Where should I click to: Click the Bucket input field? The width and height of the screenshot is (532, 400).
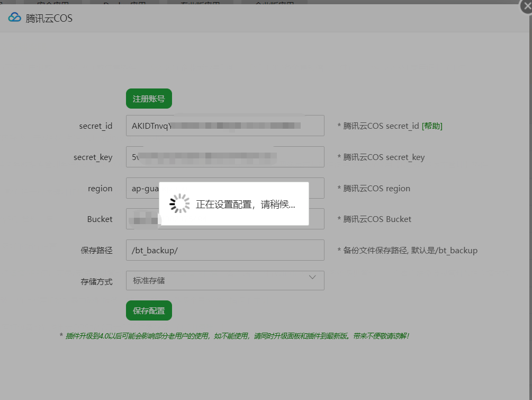tap(225, 219)
